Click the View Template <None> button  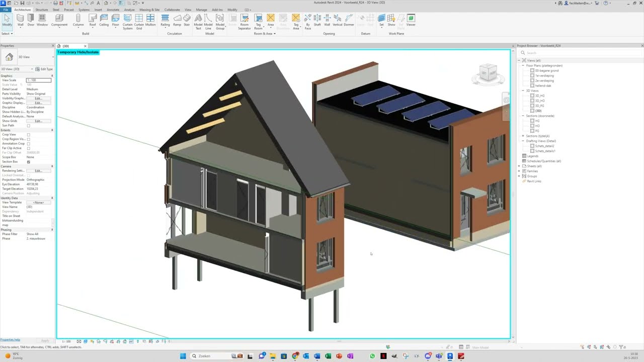[38, 203]
